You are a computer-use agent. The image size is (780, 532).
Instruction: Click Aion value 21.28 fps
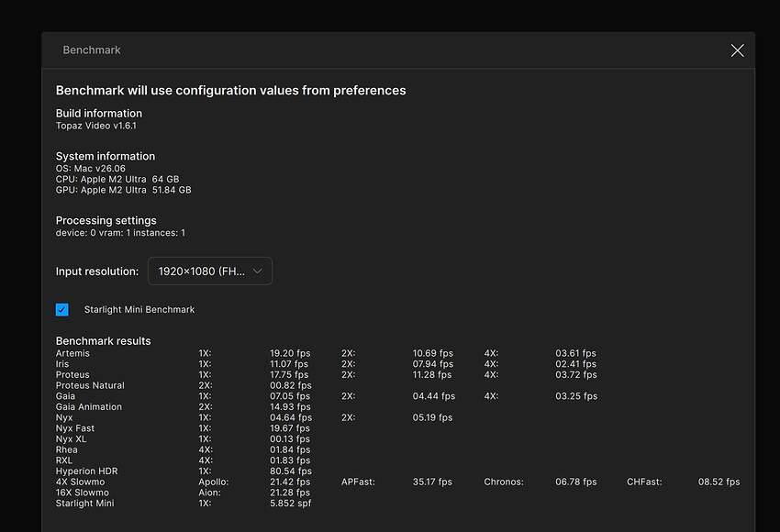(x=289, y=493)
